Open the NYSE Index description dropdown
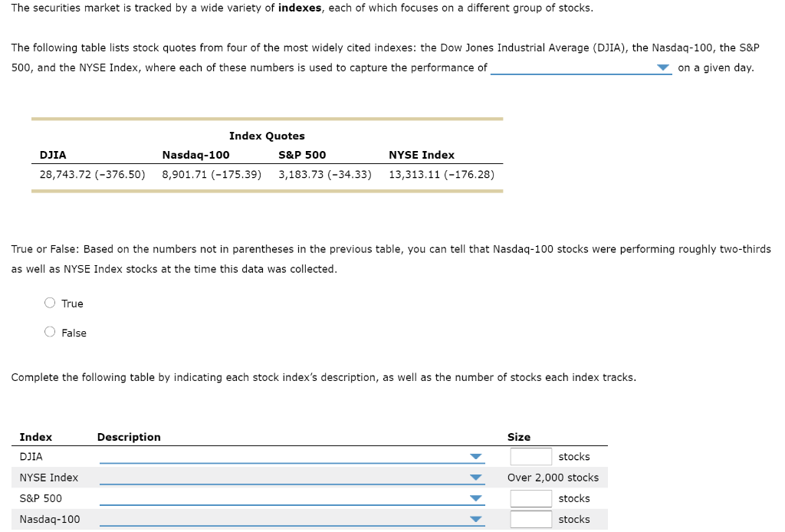Screen dimensions: 785x532 click(x=292, y=478)
